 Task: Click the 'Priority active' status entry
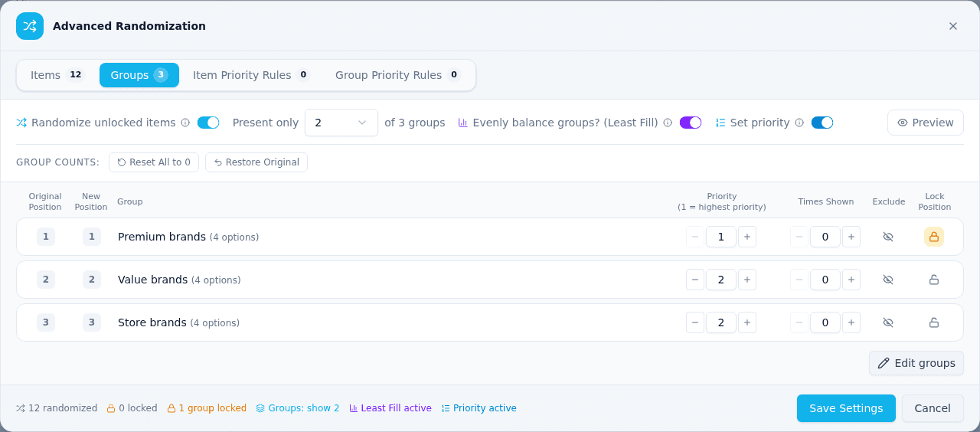click(x=479, y=408)
